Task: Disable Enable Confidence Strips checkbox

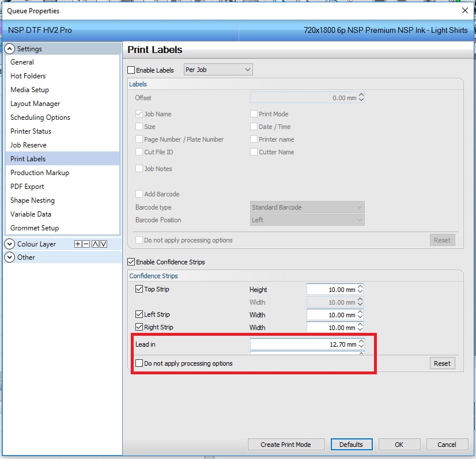Action: pyautogui.click(x=131, y=262)
